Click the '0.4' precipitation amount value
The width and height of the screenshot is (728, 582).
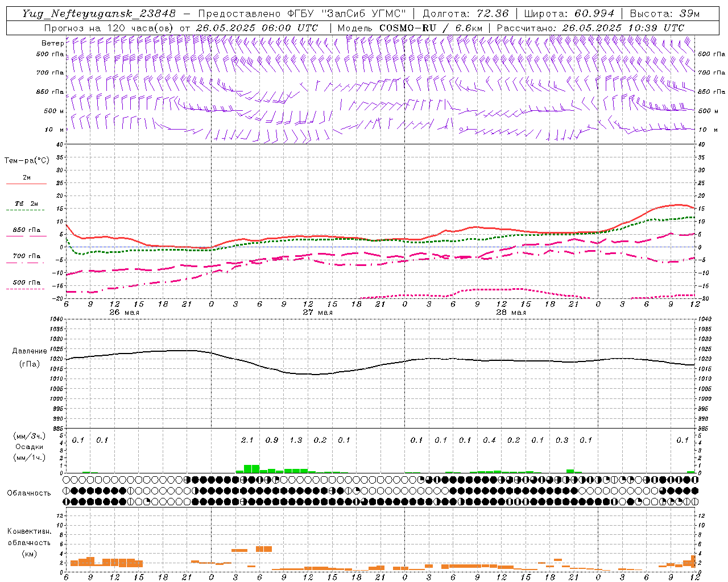[489, 440]
